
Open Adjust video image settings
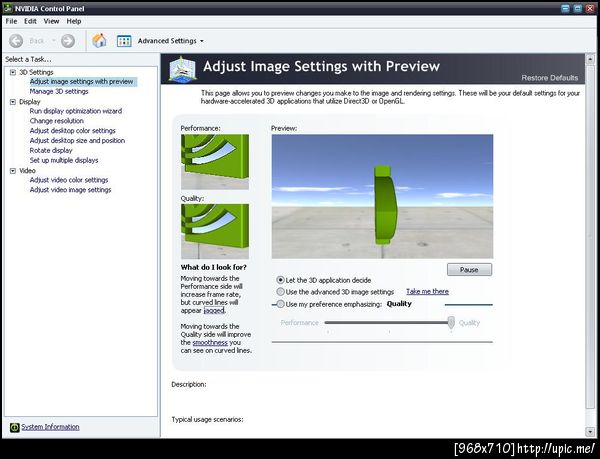tap(70, 190)
